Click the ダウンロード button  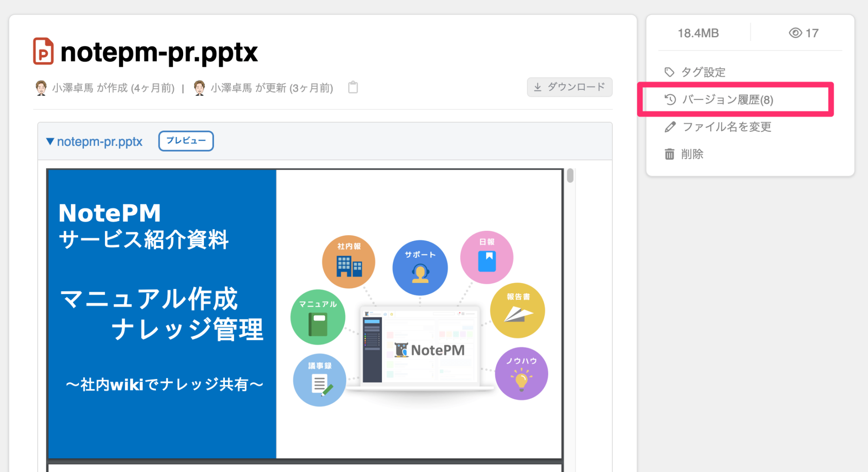tap(569, 87)
